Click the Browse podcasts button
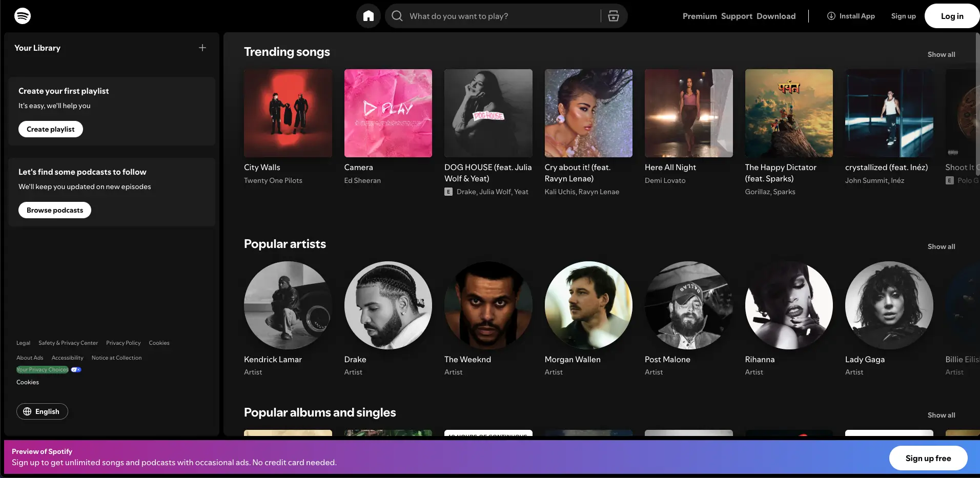The image size is (980, 478). [55, 210]
